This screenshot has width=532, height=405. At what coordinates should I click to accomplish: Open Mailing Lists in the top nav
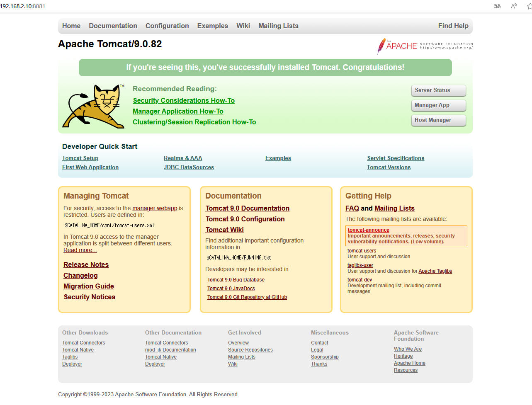pos(278,26)
